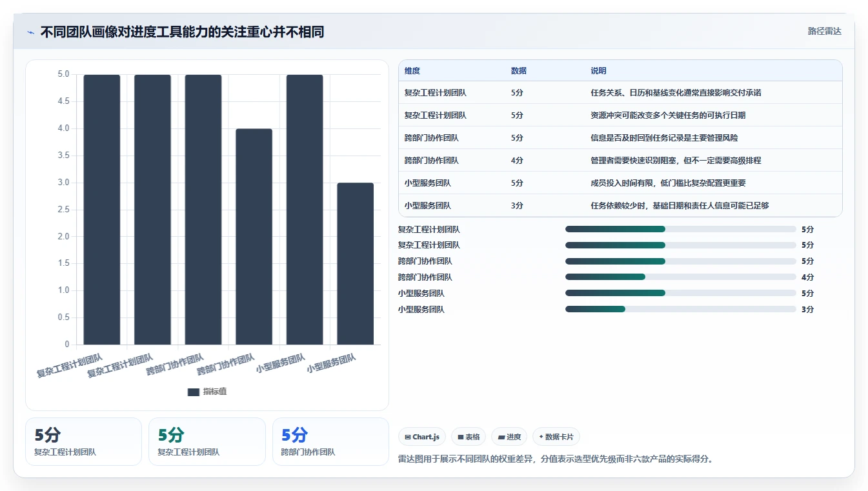The image size is (868, 491).
Task: Click the Chart.js chip
Action: coord(422,437)
